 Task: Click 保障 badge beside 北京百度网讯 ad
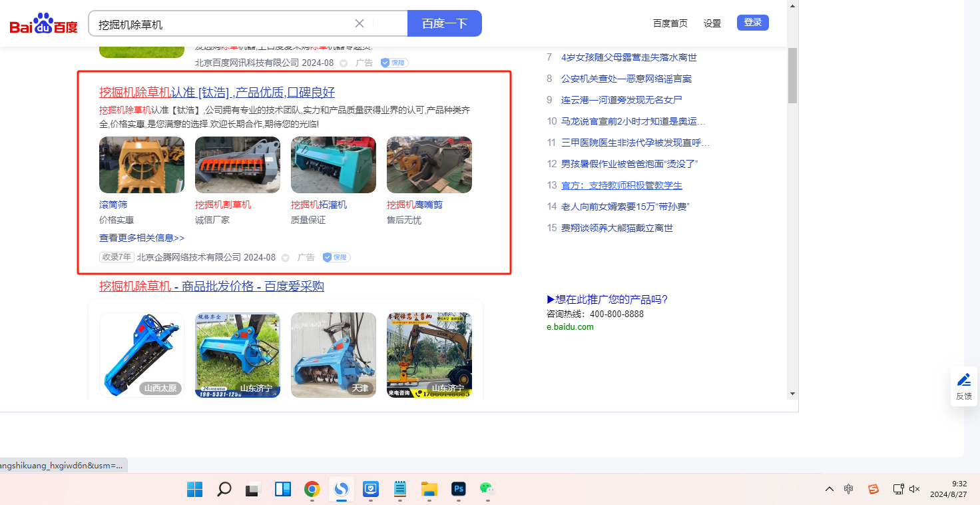pyautogui.click(x=394, y=63)
